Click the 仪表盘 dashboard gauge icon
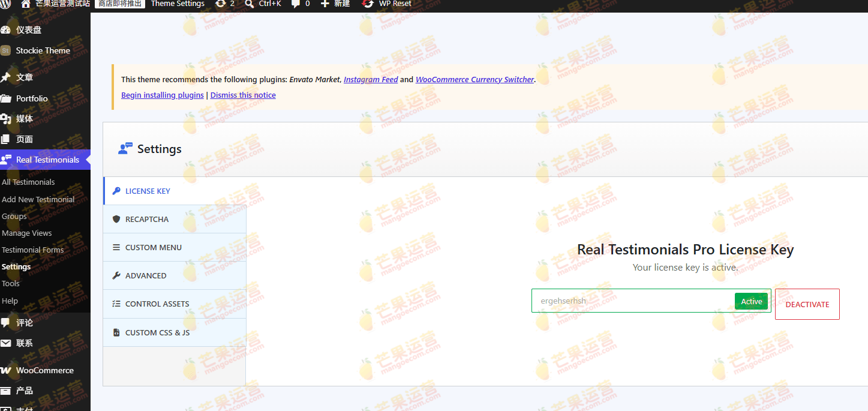The height and width of the screenshot is (411, 868). [x=5, y=30]
